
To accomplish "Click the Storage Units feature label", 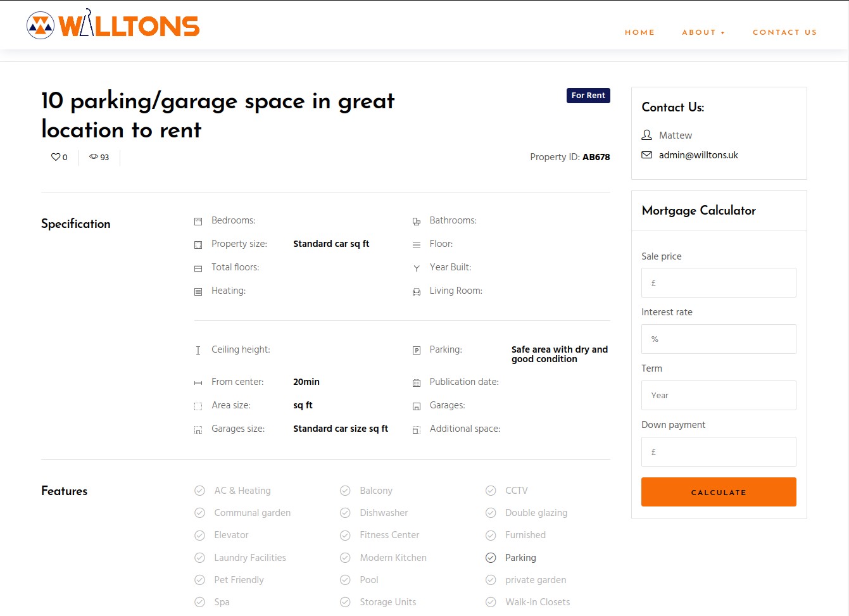I will [388, 602].
